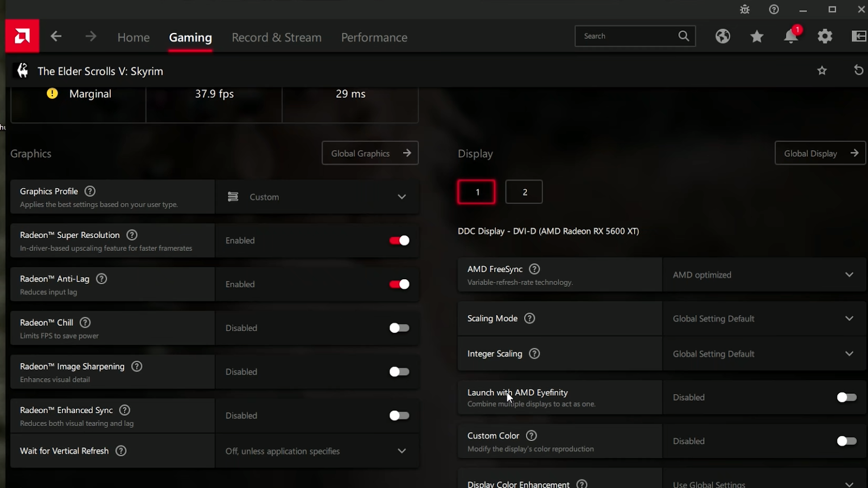
Task: Click the Skyrim game icon
Action: tap(22, 70)
